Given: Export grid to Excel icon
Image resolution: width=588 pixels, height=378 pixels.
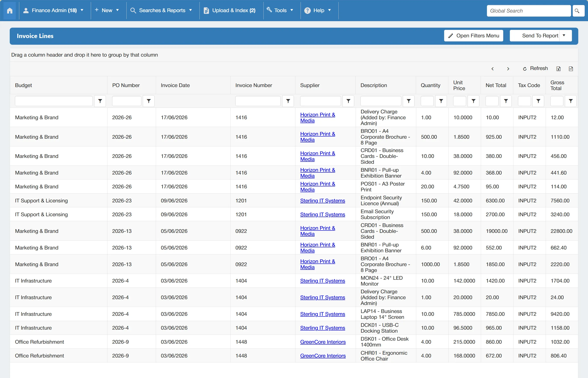Looking at the screenshot, I should click(x=559, y=69).
